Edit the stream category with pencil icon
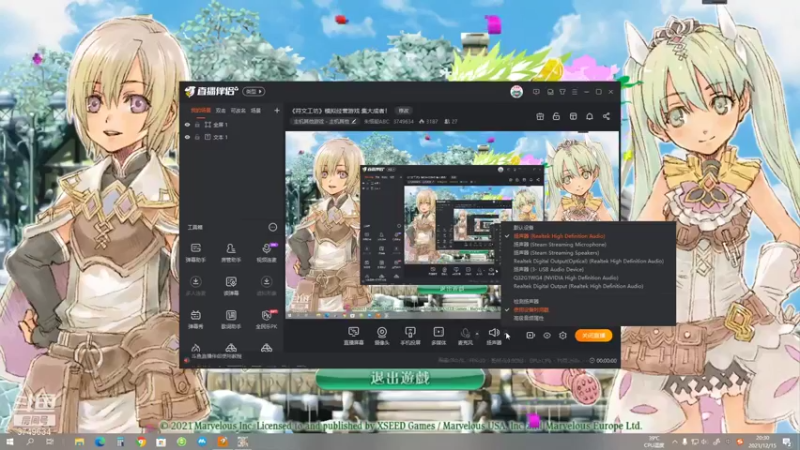Screen dimensions: 800x450 [x=354, y=121]
